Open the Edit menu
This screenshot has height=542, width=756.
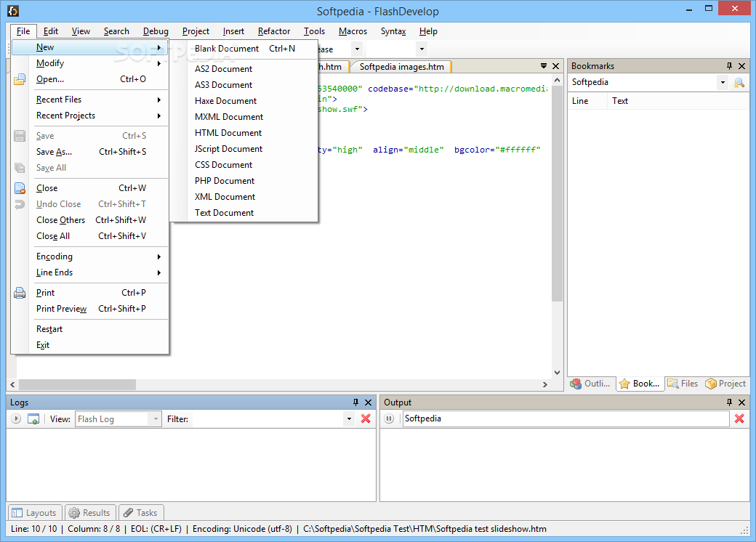pyautogui.click(x=51, y=31)
